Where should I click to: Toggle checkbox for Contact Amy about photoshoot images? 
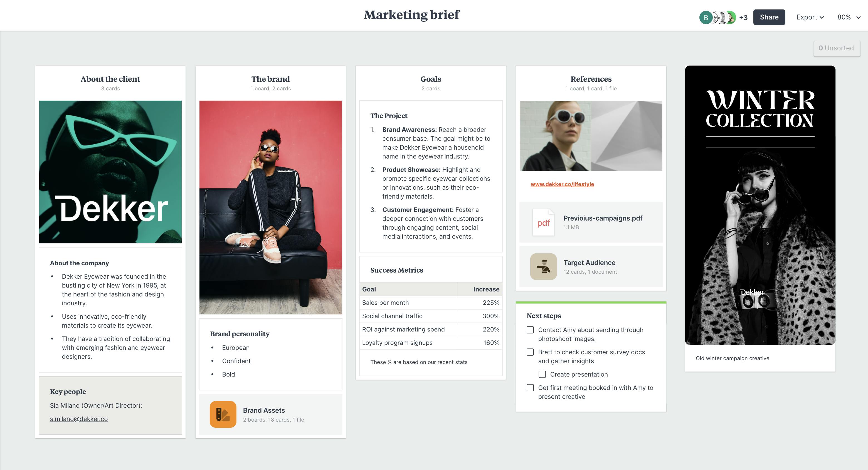(x=531, y=329)
